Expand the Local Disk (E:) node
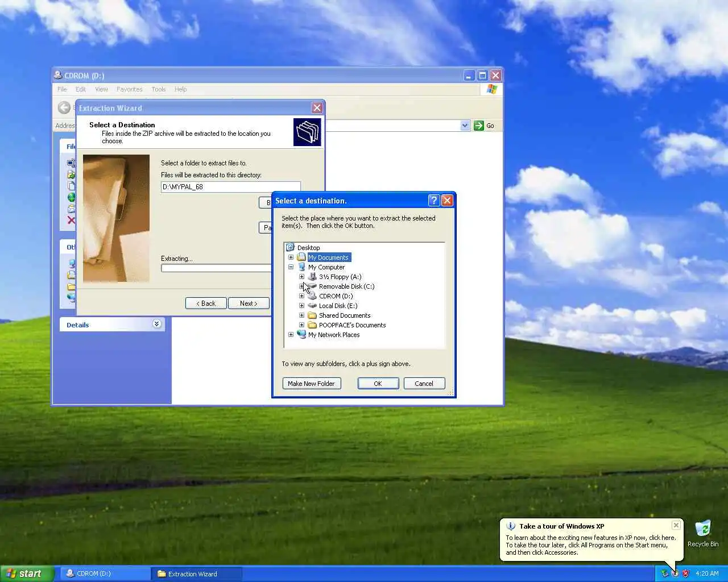This screenshot has height=582, width=728. [x=301, y=305]
